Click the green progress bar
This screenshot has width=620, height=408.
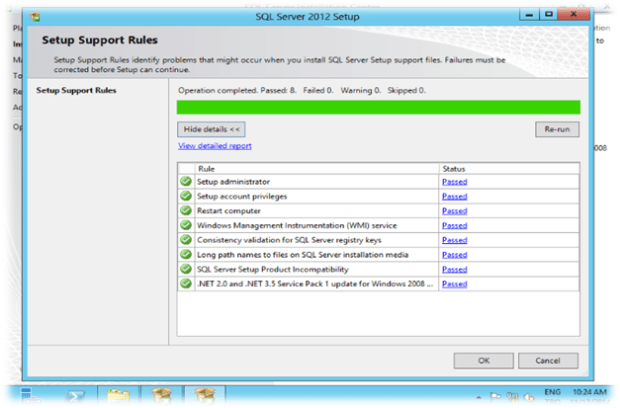[x=377, y=106]
